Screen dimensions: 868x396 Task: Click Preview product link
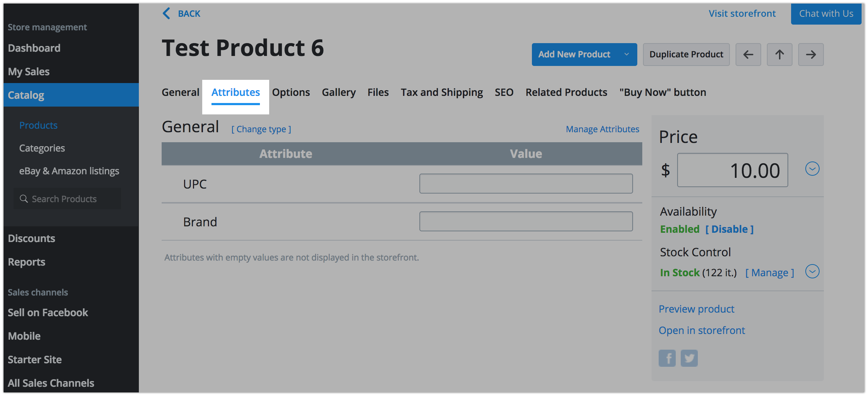(x=696, y=309)
